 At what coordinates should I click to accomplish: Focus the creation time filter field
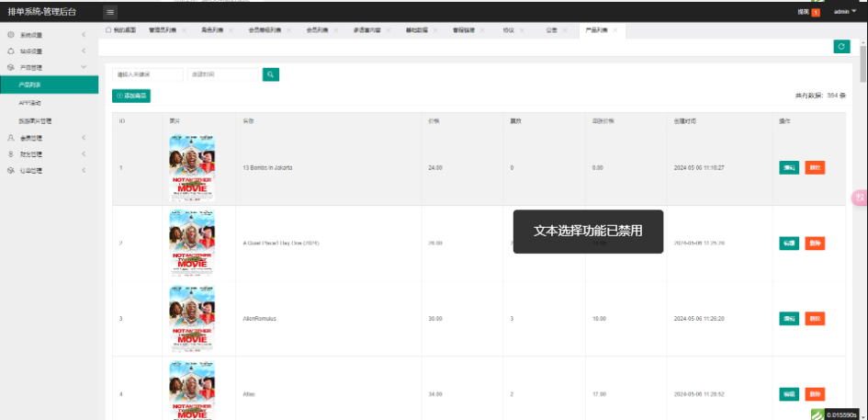click(x=222, y=74)
